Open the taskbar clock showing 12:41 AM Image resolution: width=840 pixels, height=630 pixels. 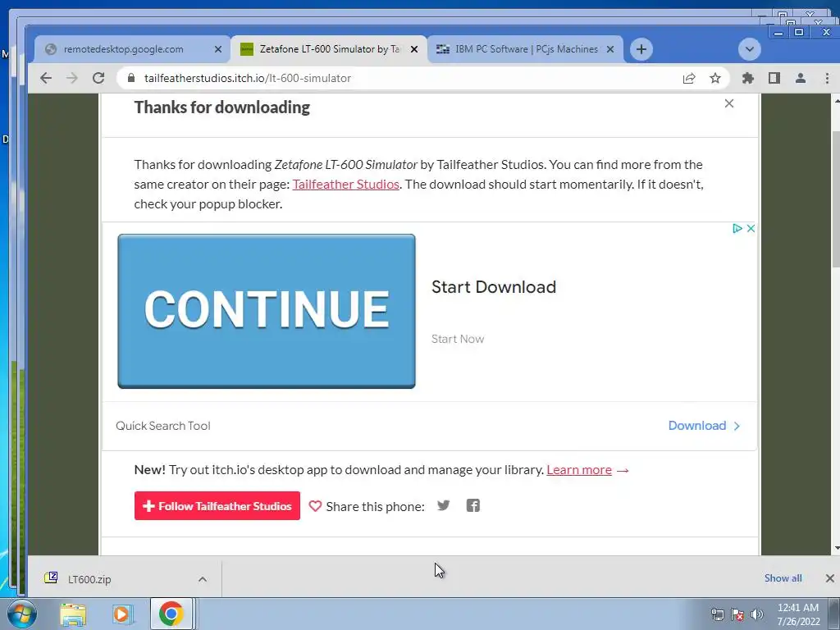798,614
